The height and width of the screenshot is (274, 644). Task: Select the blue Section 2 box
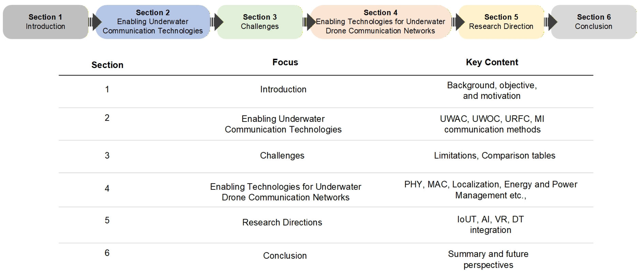click(152, 22)
